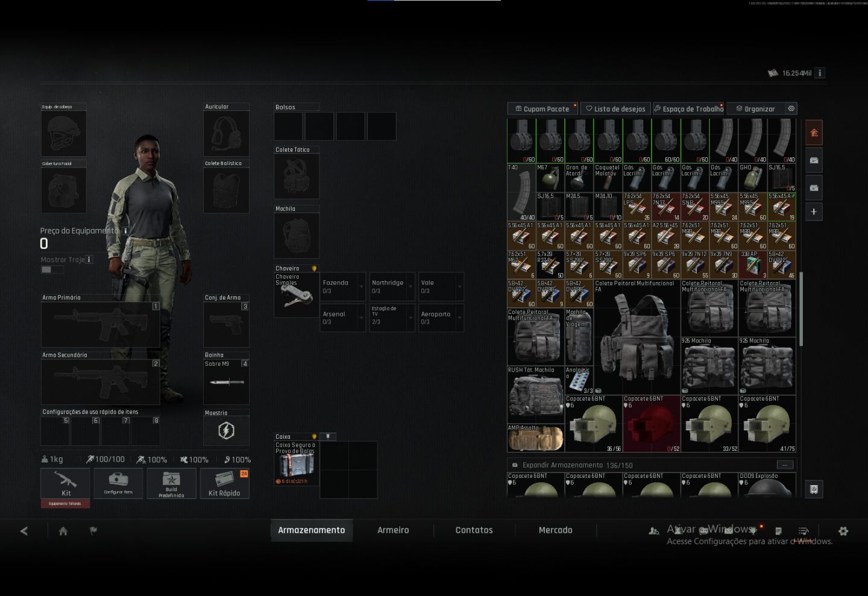Open the task list icon left of settings
868x596 pixels.
click(x=804, y=531)
